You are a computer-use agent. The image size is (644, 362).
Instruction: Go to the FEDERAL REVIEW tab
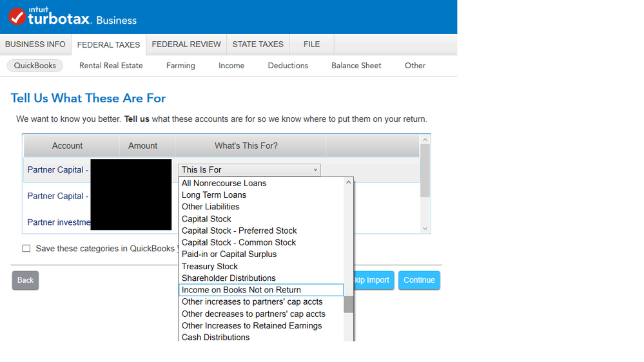coord(186,44)
